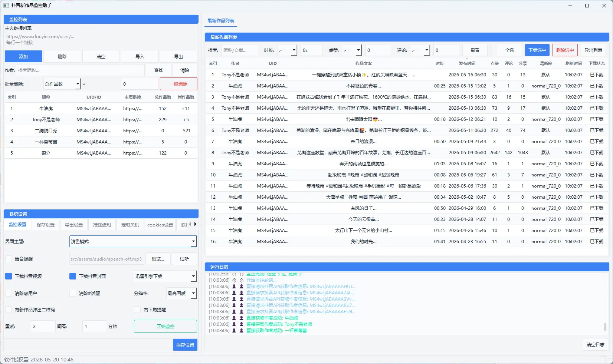Enable the 右下角提醒 checkbox
Image resolution: width=613 pixels, height=364 pixels.
click(x=137, y=310)
